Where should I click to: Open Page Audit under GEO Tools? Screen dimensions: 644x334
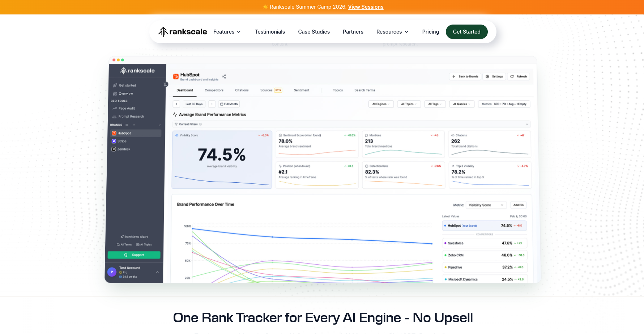124,108
